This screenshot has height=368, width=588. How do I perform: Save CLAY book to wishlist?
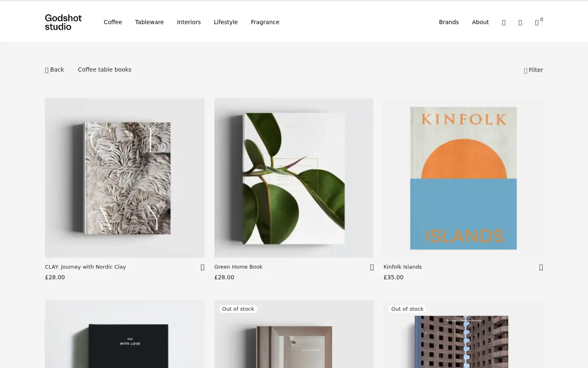pyautogui.click(x=202, y=267)
